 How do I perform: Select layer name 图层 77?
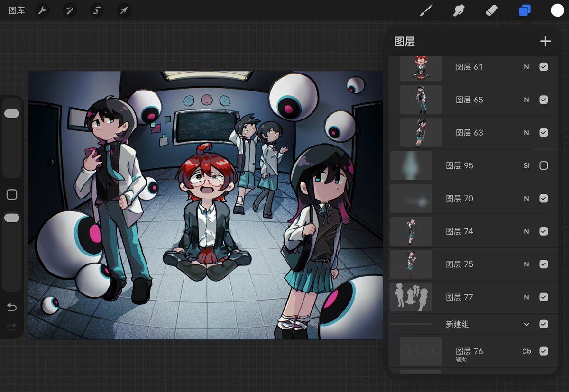coord(459,297)
